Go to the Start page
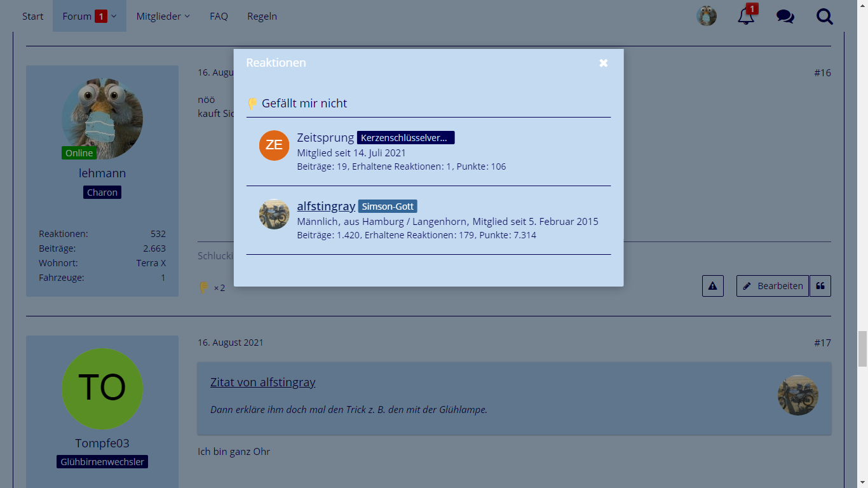The height and width of the screenshot is (488, 868). coord(33,16)
